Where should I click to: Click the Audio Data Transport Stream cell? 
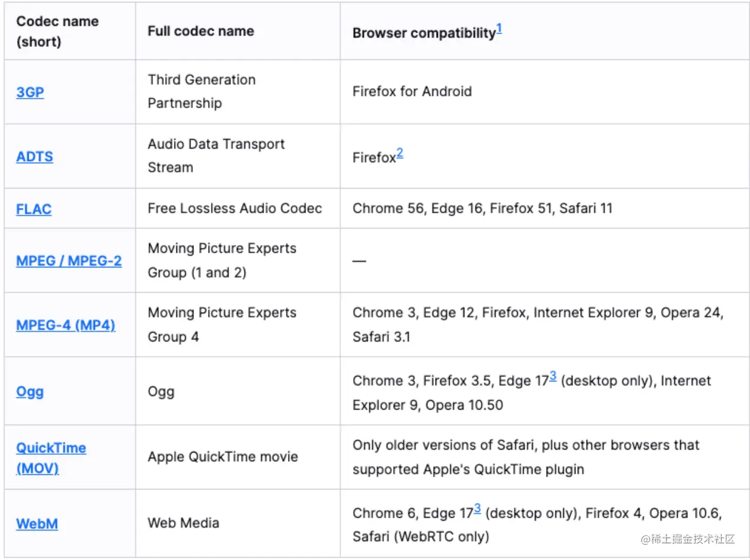(216, 156)
